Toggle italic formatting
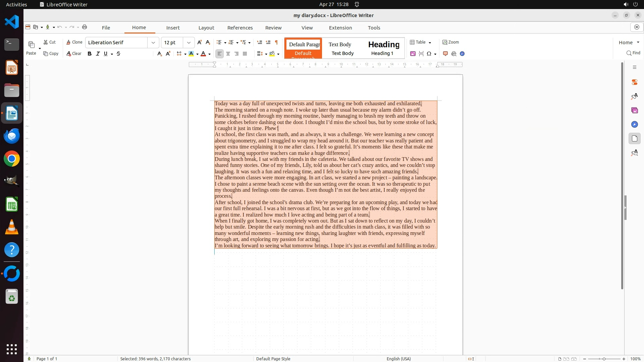 click(x=98, y=54)
